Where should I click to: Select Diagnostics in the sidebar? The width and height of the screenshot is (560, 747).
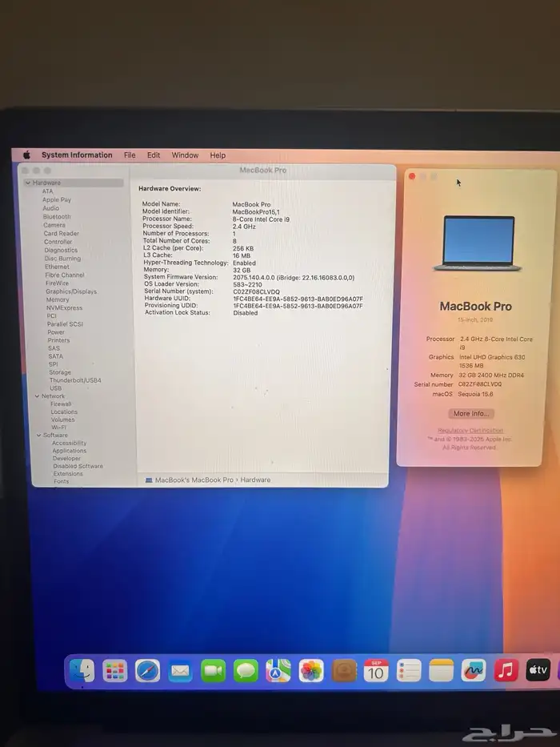tap(61, 250)
